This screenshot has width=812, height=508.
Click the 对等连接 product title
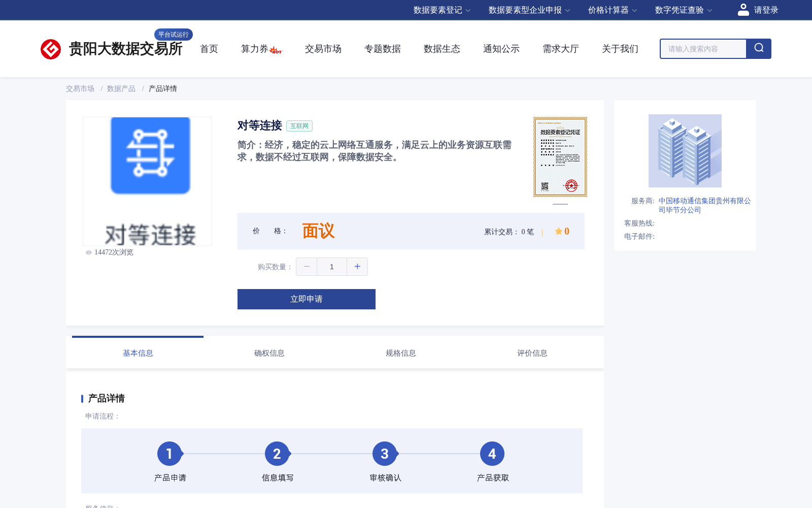[x=260, y=125]
